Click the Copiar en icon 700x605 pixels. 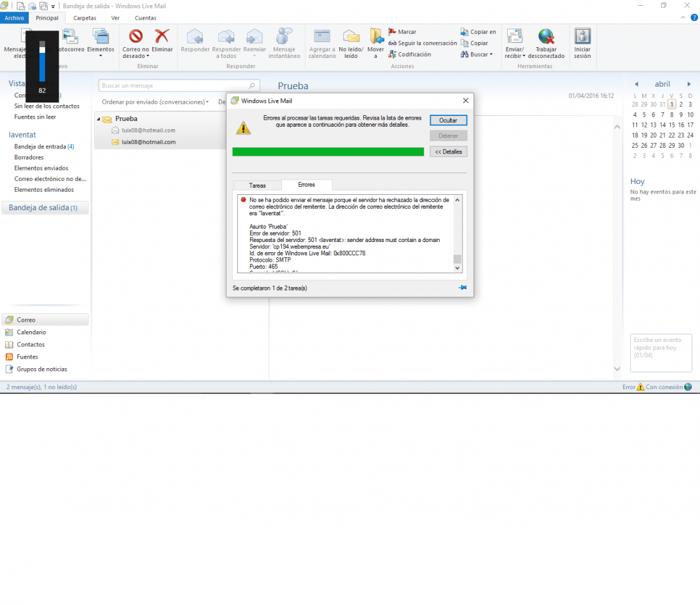coord(465,32)
